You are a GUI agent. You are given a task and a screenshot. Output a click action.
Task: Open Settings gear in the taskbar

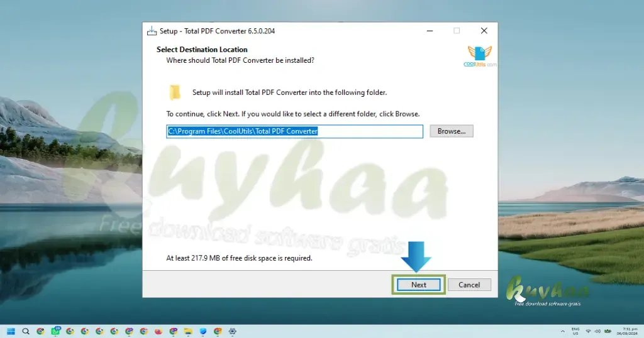click(233, 331)
